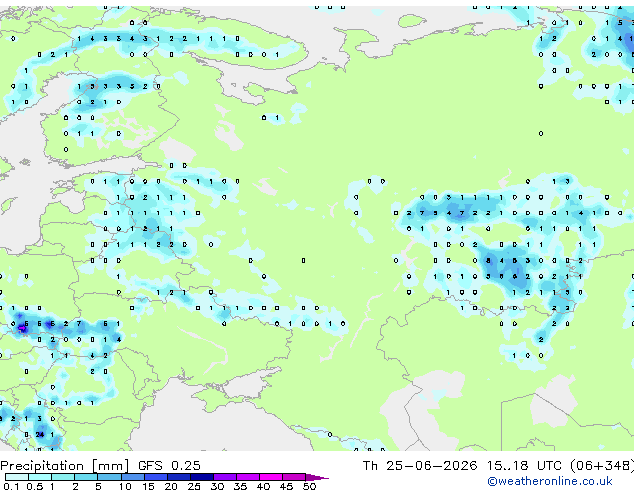Click the weatheronline.co.uk link

coord(550,481)
